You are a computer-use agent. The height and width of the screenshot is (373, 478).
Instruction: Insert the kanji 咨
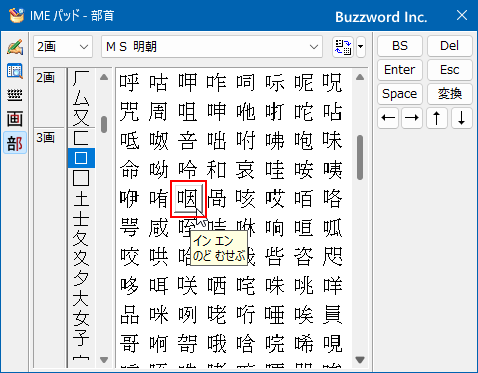(304, 257)
